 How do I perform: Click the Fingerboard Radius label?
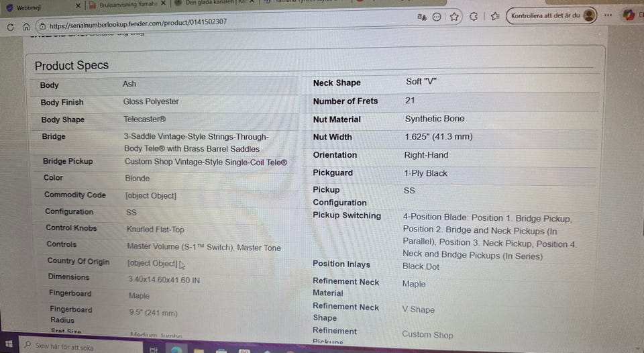pyautogui.click(x=70, y=314)
